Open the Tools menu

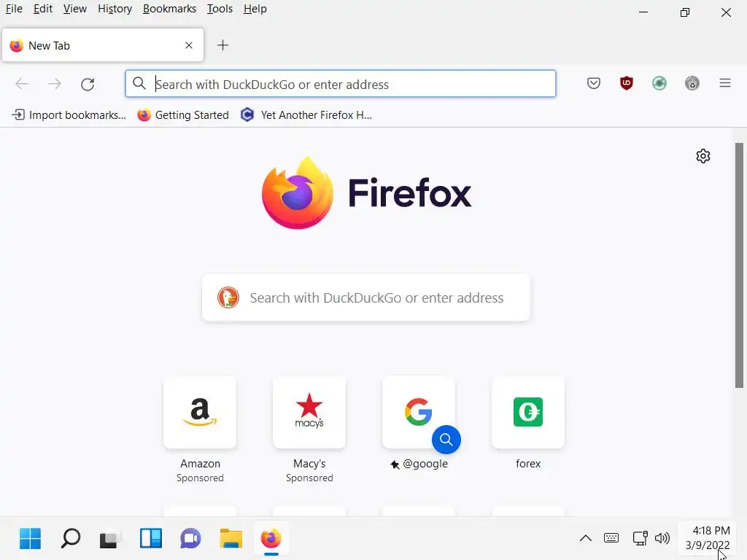click(220, 9)
